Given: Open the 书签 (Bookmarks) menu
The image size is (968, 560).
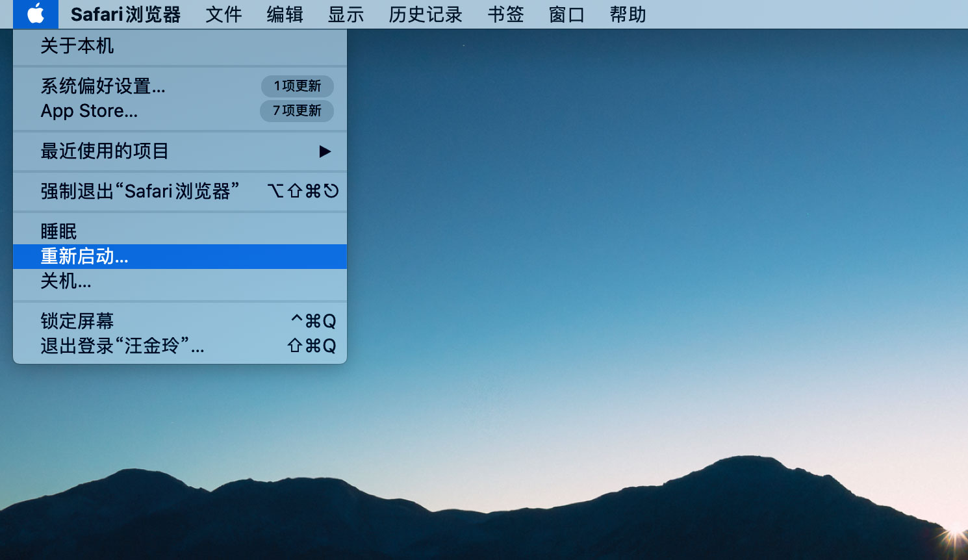Looking at the screenshot, I should tap(505, 14).
